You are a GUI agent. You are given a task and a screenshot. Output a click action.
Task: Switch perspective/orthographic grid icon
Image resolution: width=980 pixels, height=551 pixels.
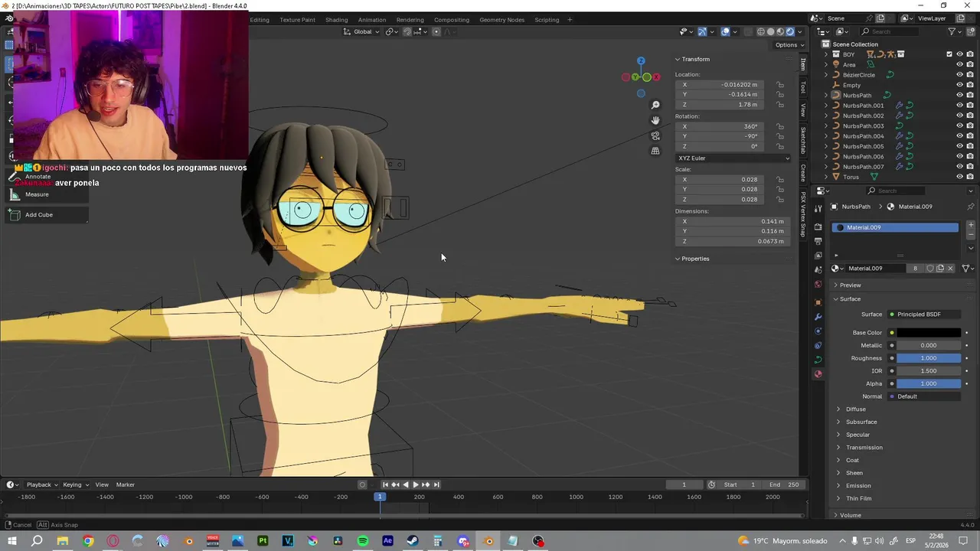pyautogui.click(x=655, y=151)
